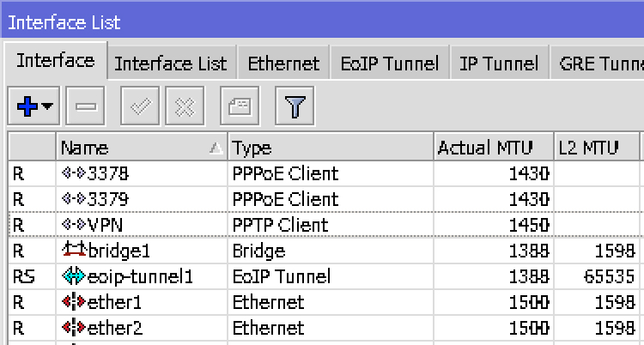Sort by Actual MTU column header
644x345 pixels.
485,148
